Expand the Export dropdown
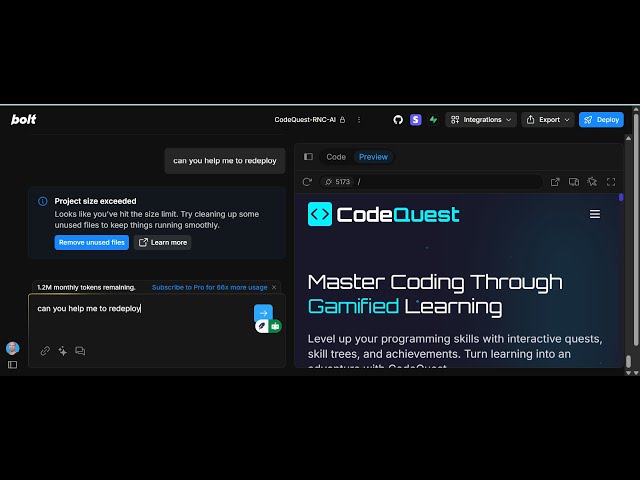 [548, 120]
